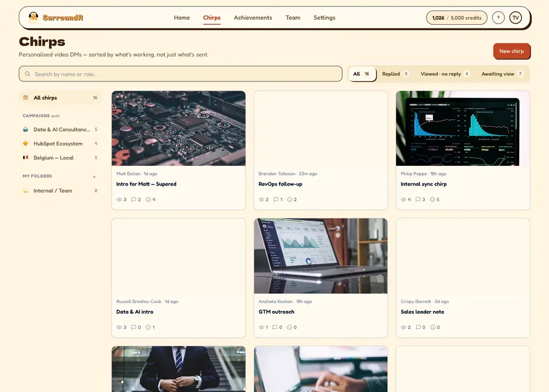The width and height of the screenshot is (549, 392).
Task: Click the HubSpot Ecosystem orange diamond icon
Action: pyautogui.click(x=26, y=143)
